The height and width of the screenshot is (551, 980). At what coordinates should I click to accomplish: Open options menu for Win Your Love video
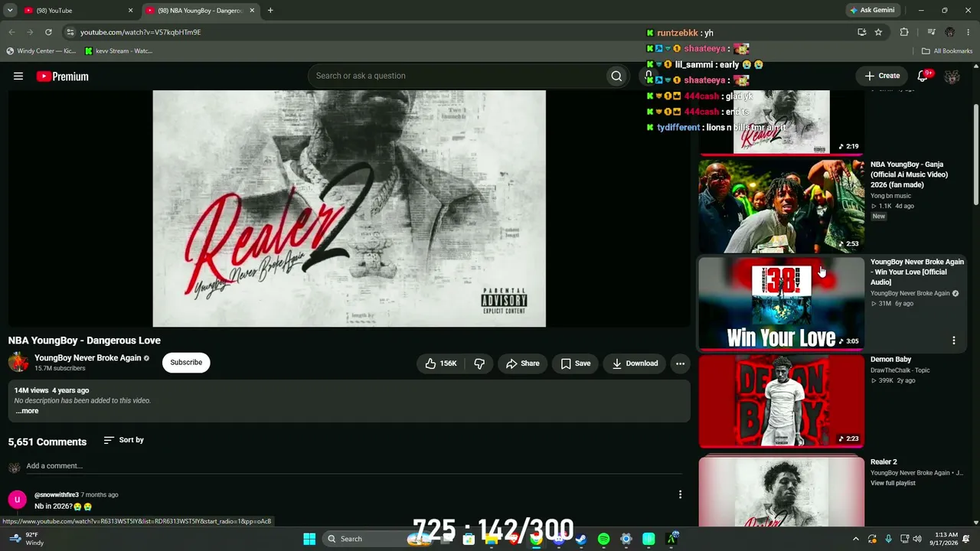[x=953, y=341]
